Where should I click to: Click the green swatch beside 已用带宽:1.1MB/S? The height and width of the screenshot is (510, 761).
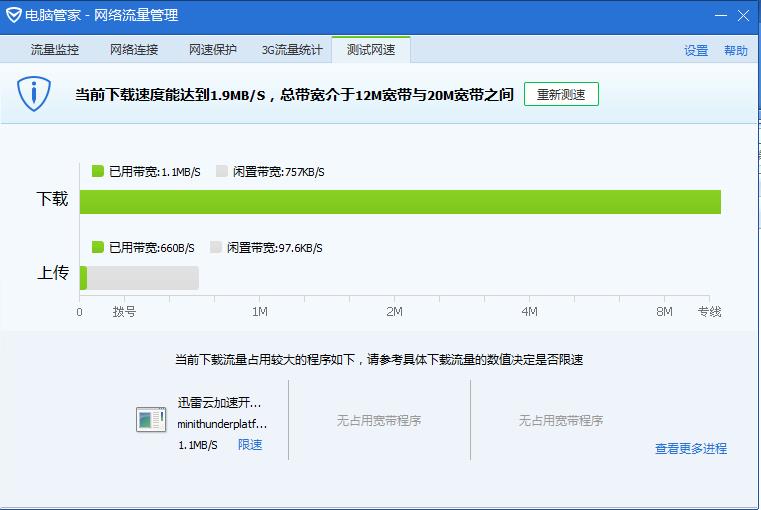[98, 171]
